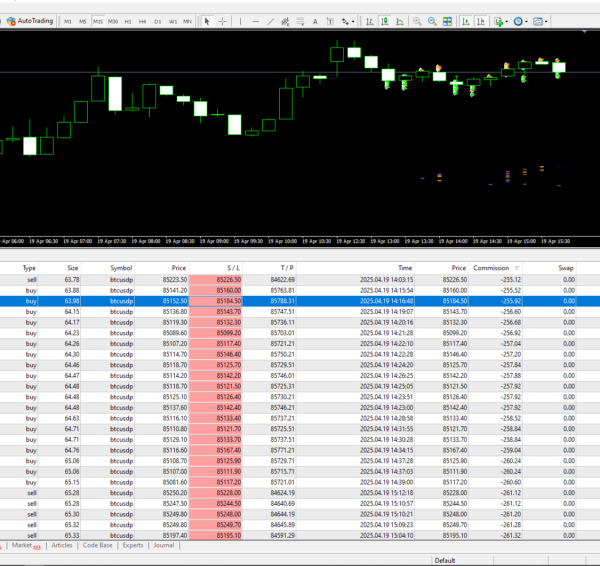Switch to the Journal tab
The width and height of the screenshot is (600, 566).
click(x=162, y=546)
